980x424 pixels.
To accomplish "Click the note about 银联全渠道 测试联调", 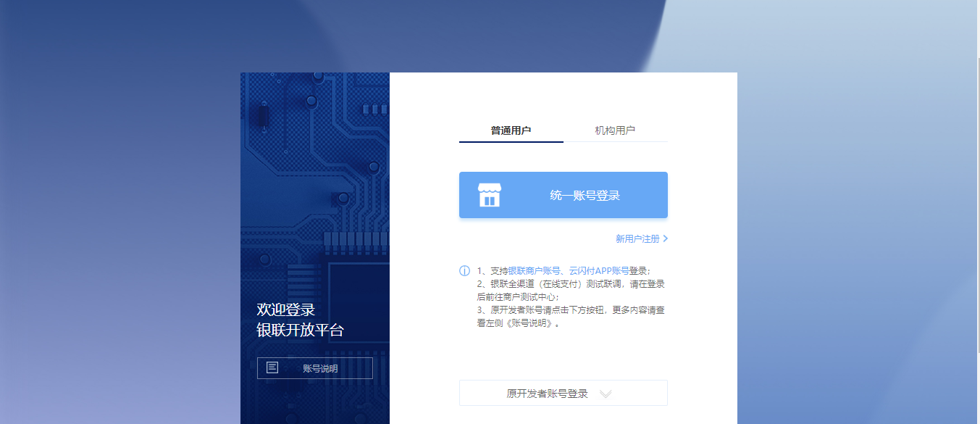I will [x=570, y=284].
